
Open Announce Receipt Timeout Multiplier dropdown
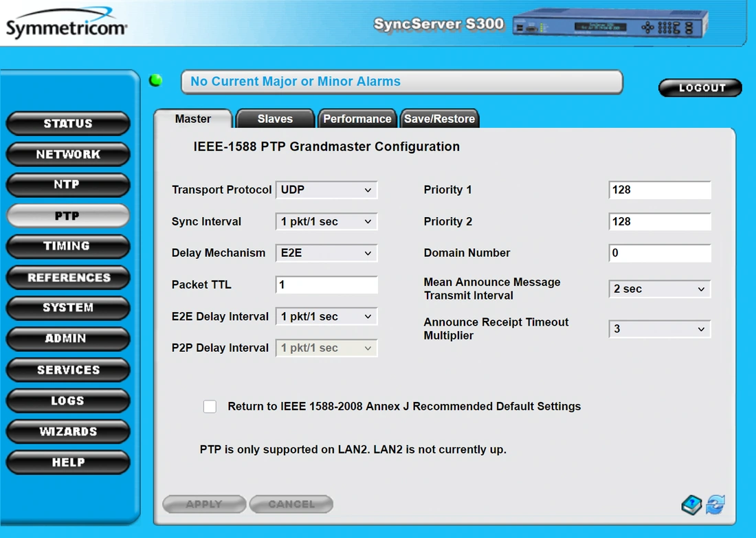658,329
